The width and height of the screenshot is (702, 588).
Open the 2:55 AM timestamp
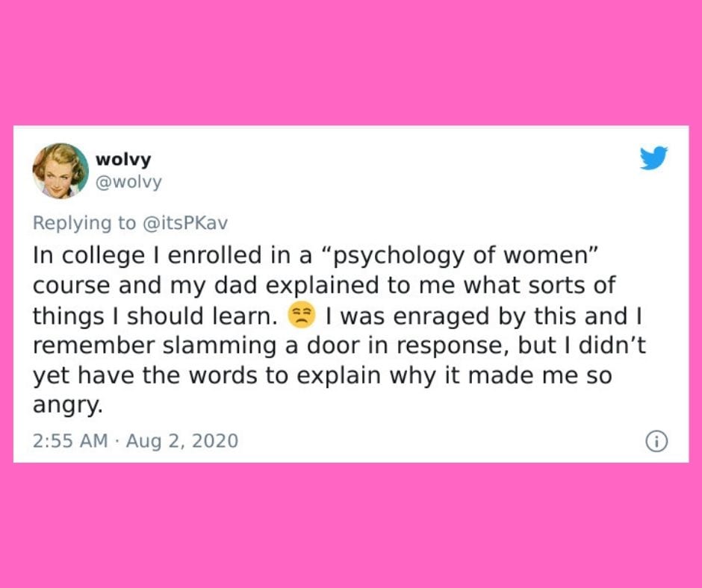[70, 441]
